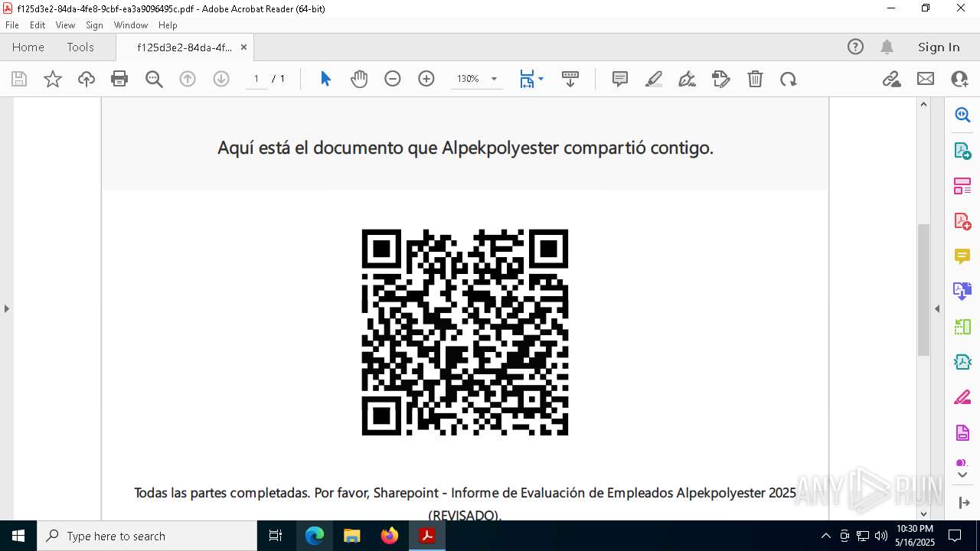Open Fill & Sign tool in right pane

[x=962, y=397]
